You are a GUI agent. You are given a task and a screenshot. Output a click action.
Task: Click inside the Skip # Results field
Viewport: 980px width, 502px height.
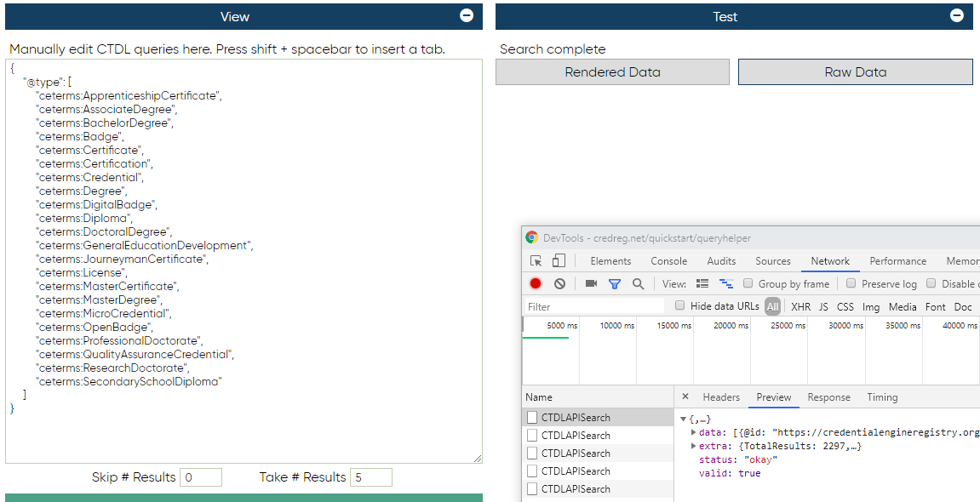tap(201, 476)
